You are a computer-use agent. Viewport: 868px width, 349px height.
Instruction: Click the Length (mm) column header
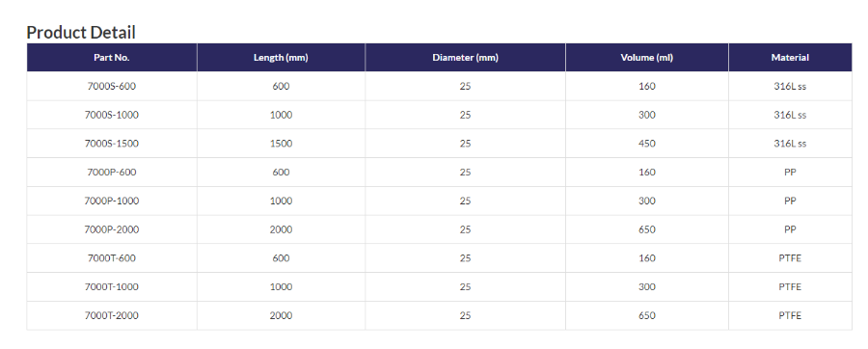281,58
